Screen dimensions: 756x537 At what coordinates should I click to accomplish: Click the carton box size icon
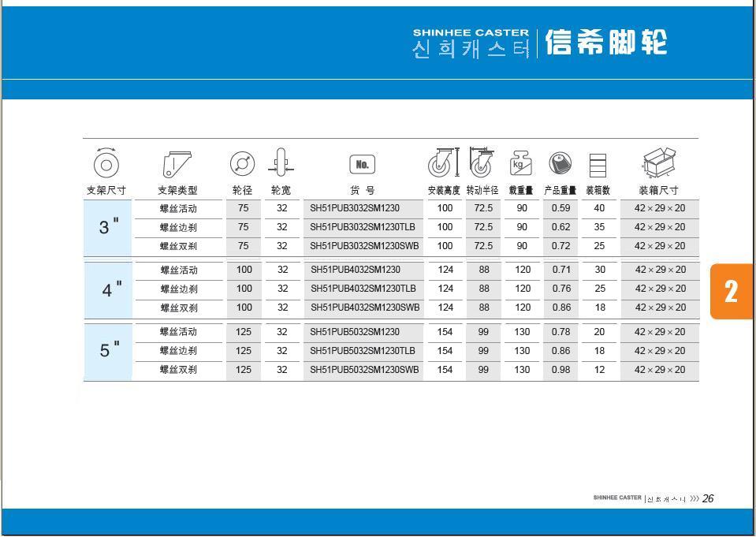659,163
